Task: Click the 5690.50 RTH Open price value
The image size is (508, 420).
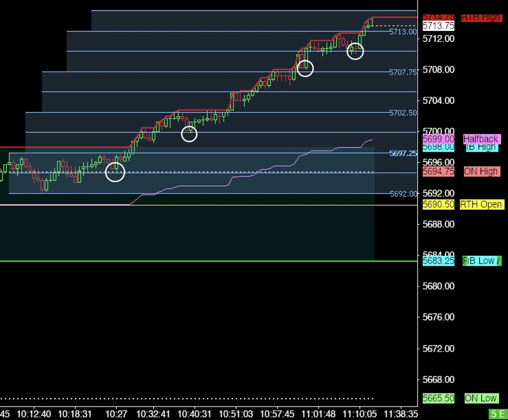Action: tap(439, 204)
